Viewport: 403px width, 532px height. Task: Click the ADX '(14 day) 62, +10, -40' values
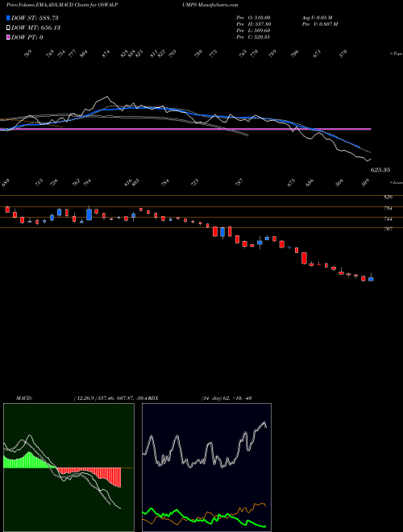[226, 398]
